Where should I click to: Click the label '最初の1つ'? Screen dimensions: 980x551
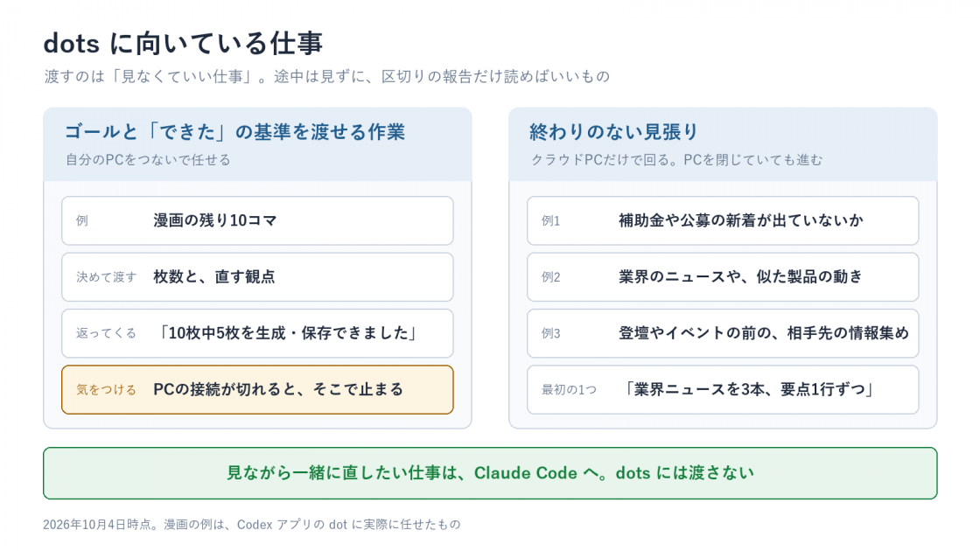click(569, 389)
